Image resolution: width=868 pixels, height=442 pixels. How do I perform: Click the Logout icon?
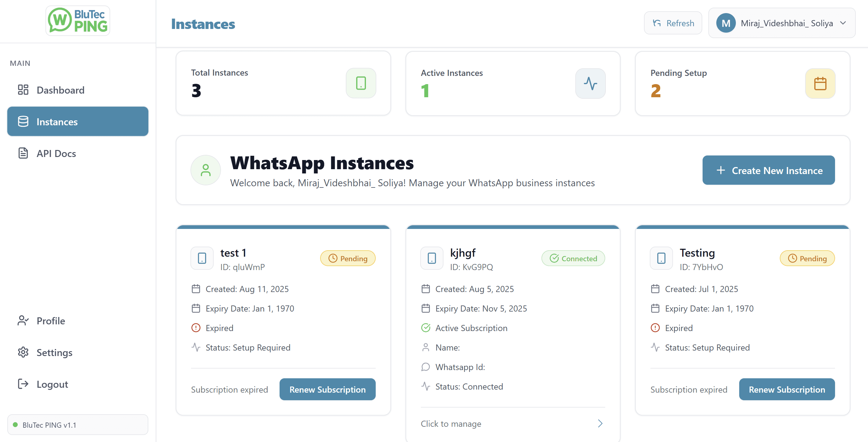click(x=23, y=384)
